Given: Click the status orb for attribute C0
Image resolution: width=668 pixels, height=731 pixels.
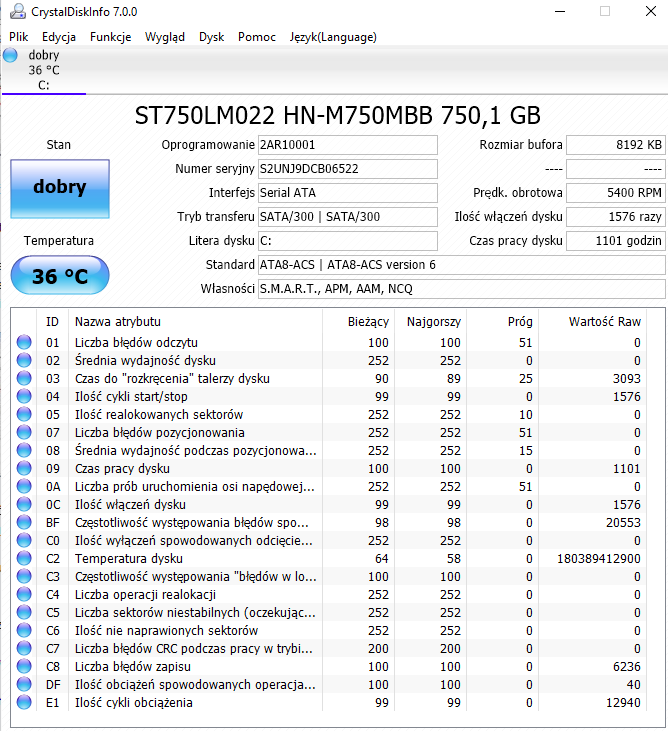Looking at the screenshot, I should (24, 540).
